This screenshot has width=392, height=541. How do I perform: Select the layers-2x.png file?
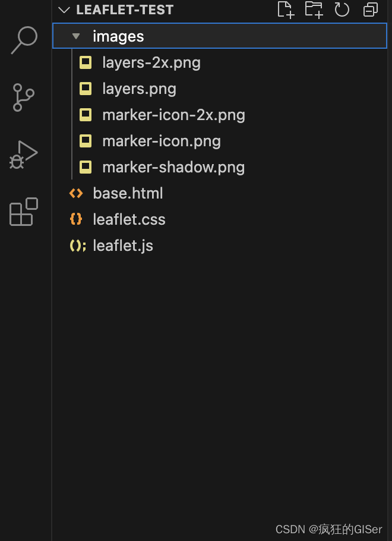coord(152,62)
